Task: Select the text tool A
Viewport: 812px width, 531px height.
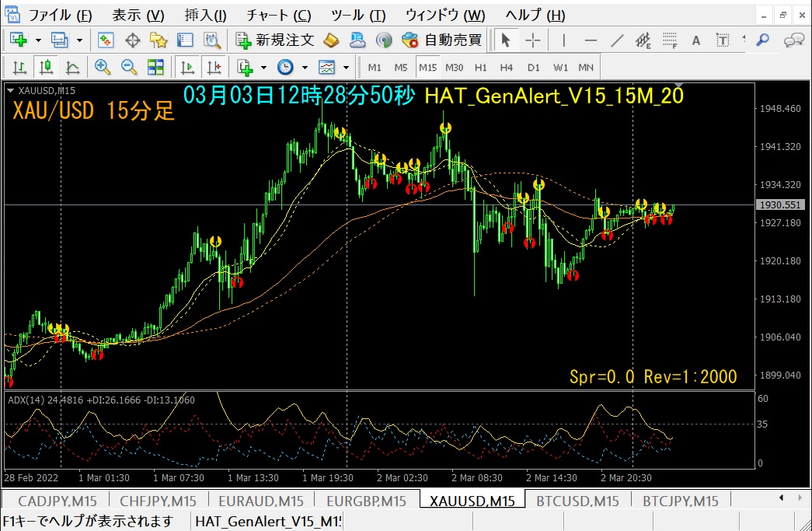Action: tap(696, 40)
